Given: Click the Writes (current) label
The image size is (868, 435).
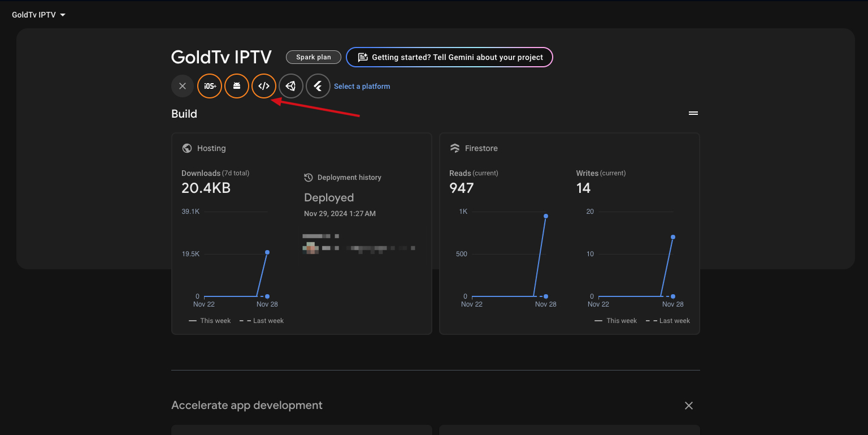Looking at the screenshot, I should click(x=601, y=173).
